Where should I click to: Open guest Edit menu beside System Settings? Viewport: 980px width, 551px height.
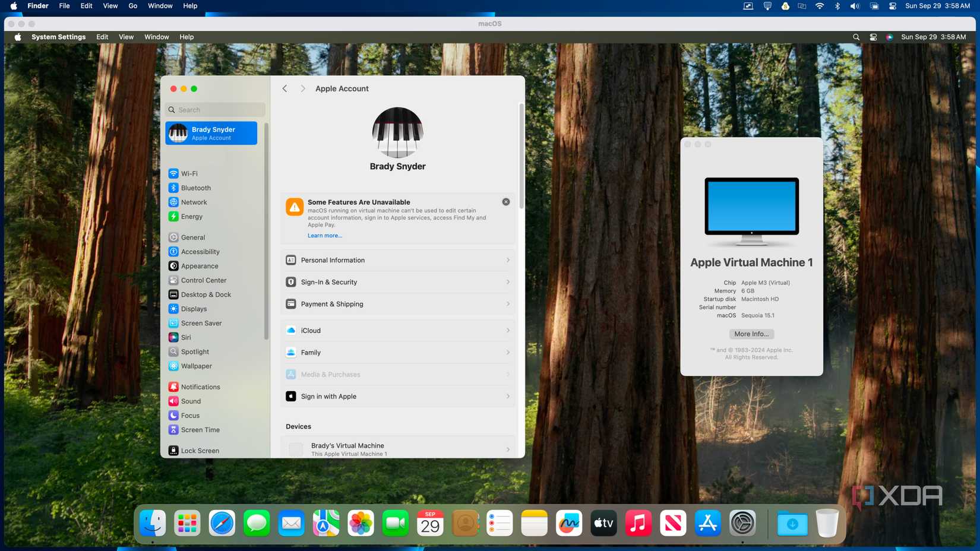(102, 37)
